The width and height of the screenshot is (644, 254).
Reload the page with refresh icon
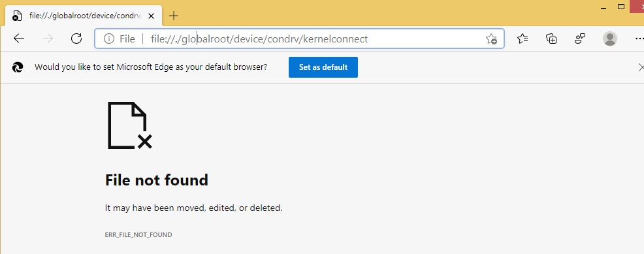pyautogui.click(x=76, y=39)
